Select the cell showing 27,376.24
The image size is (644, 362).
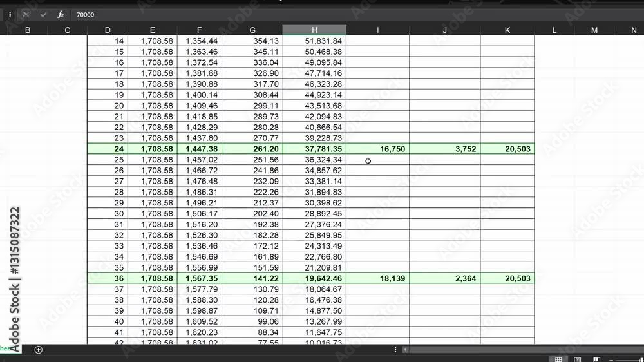[x=315, y=224]
